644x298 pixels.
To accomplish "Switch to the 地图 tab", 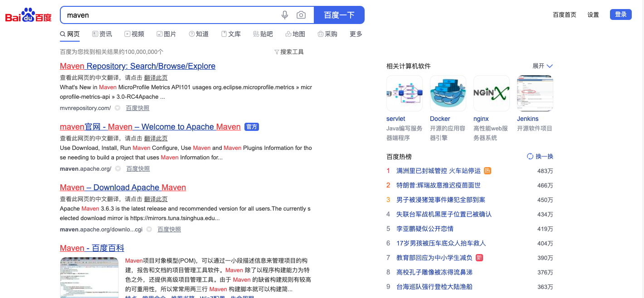I will [295, 34].
